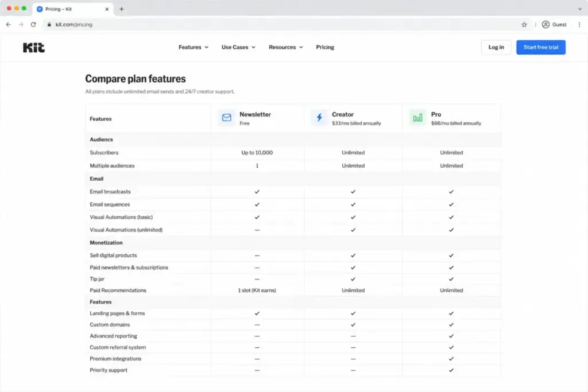Click the Email broadcasts row label
Viewport: 588px width, 392px height.
tap(110, 192)
